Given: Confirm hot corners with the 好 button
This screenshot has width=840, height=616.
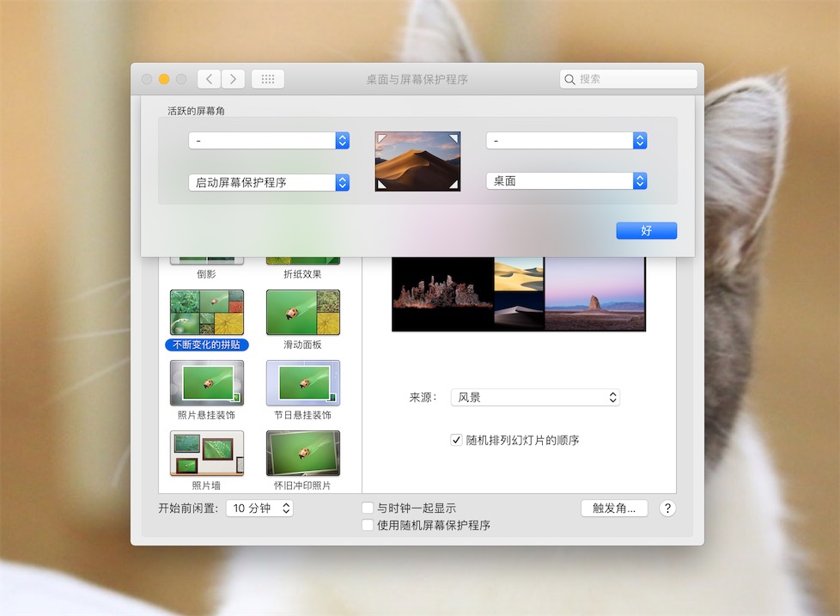Looking at the screenshot, I should (647, 230).
